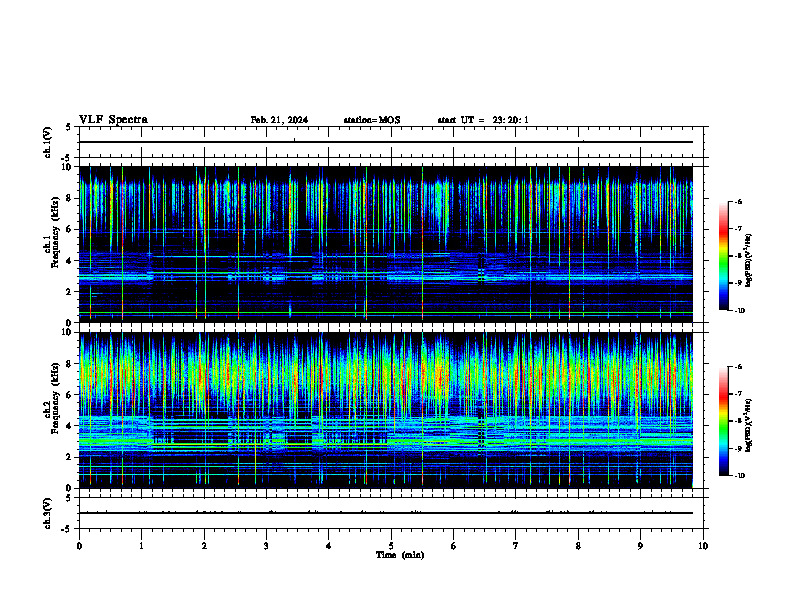Click the ch.2 "Frequency (kHz)" axis label

click(x=55, y=397)
